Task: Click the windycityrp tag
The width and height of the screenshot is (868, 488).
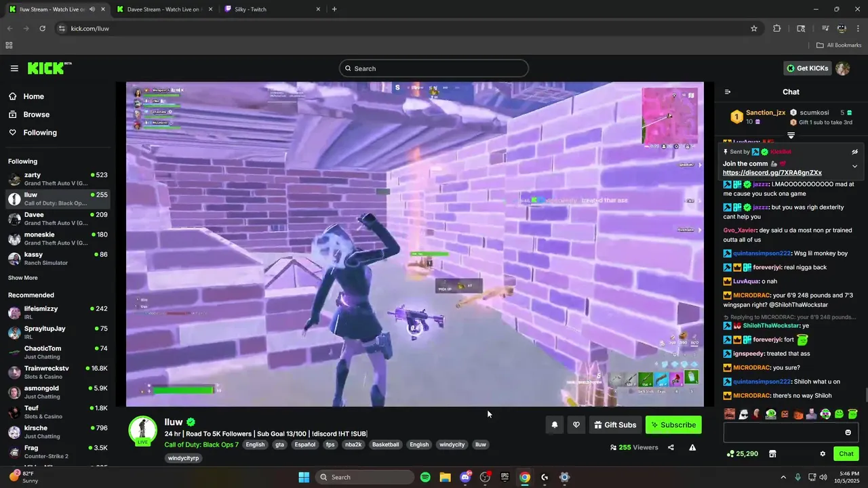Action: [183, 458]
